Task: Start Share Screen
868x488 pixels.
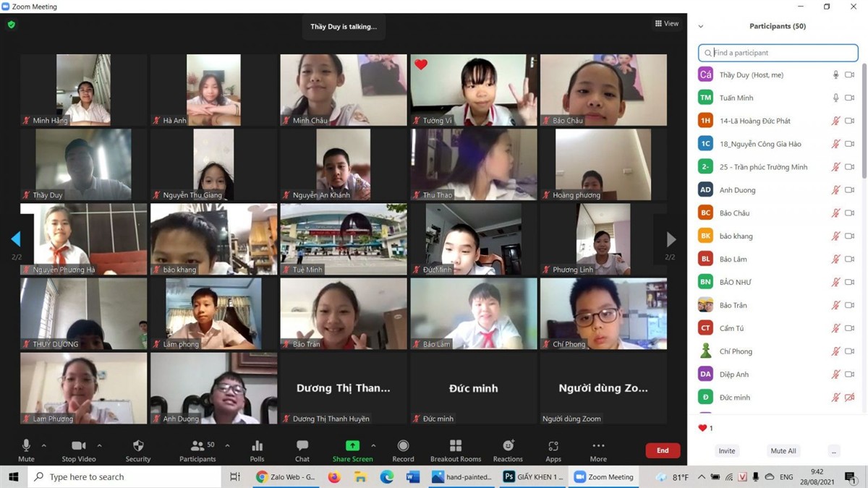Action: 352,446
